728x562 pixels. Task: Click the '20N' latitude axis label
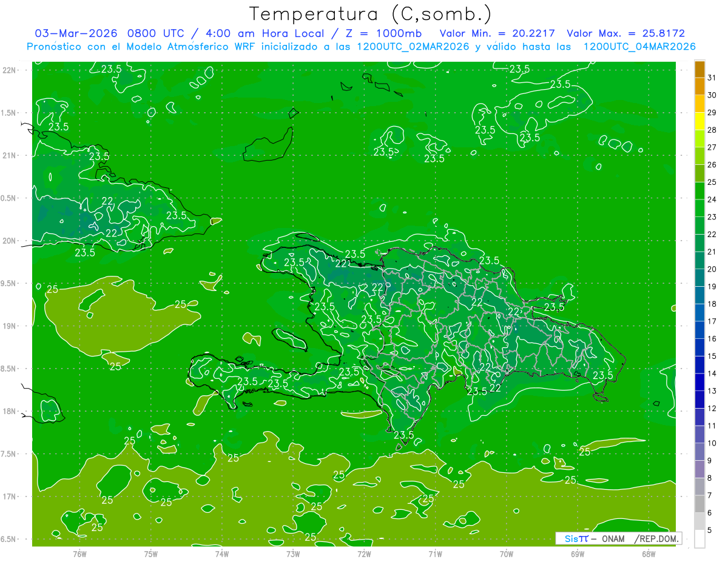(9, 241)
